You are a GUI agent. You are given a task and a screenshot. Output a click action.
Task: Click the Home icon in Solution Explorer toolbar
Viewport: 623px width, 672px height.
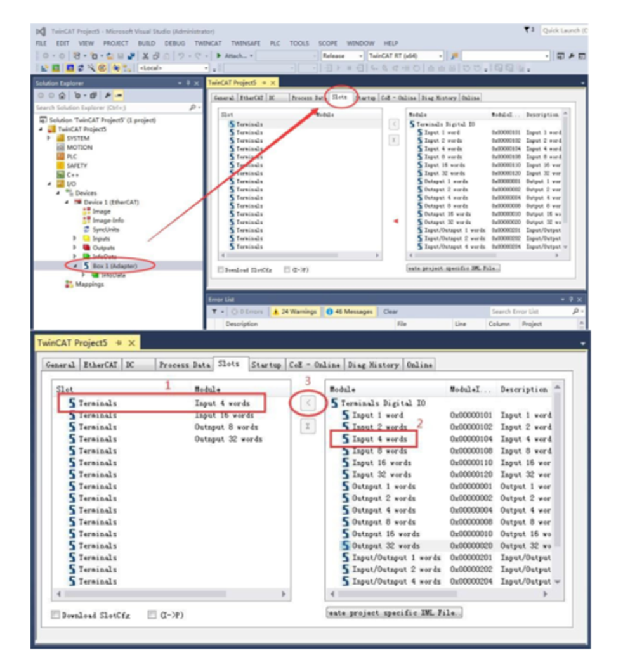point(62,95)
